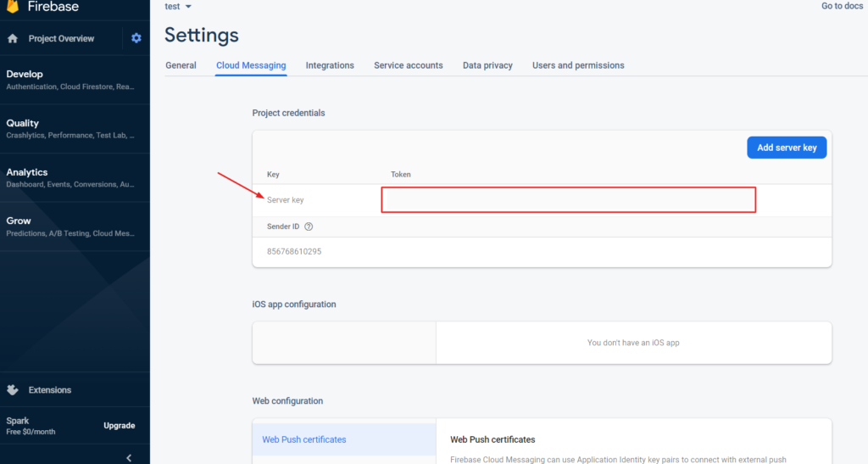This screenshot has height=464, width=868.
Task: Click the Upgrade plan button
Action: 119,425
